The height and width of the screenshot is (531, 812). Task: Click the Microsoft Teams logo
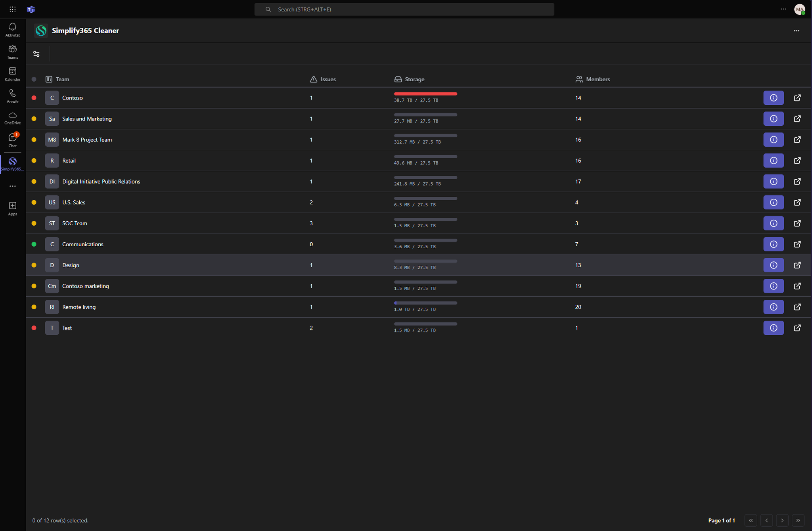click(31, 9)
